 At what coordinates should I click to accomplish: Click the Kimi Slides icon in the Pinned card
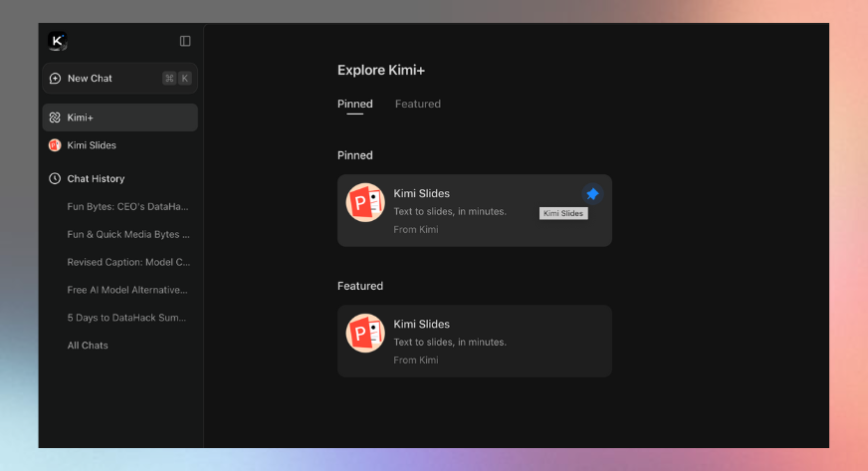(365, 203)
